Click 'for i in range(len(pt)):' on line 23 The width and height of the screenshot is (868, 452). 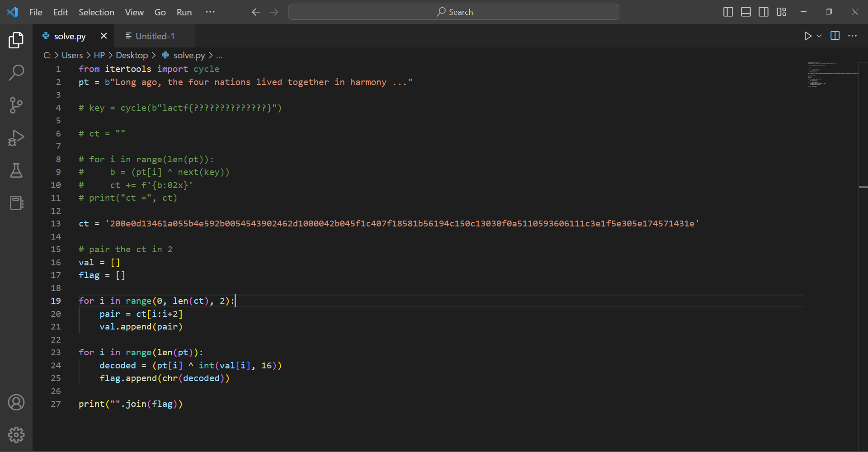coord(141,353)
